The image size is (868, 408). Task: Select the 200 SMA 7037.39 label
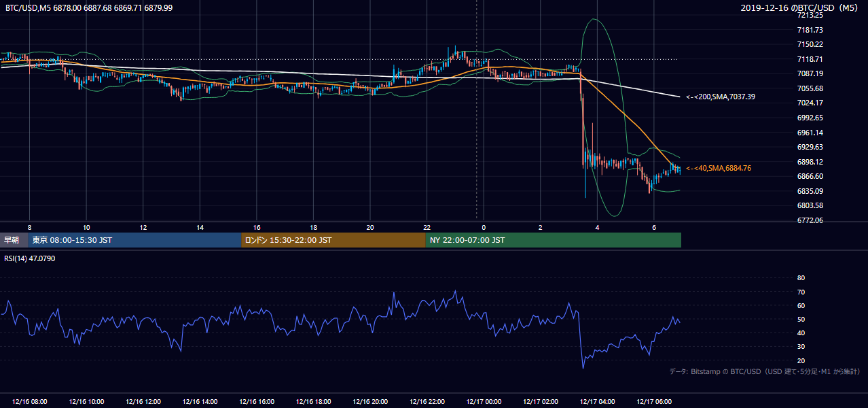(721, 97)
